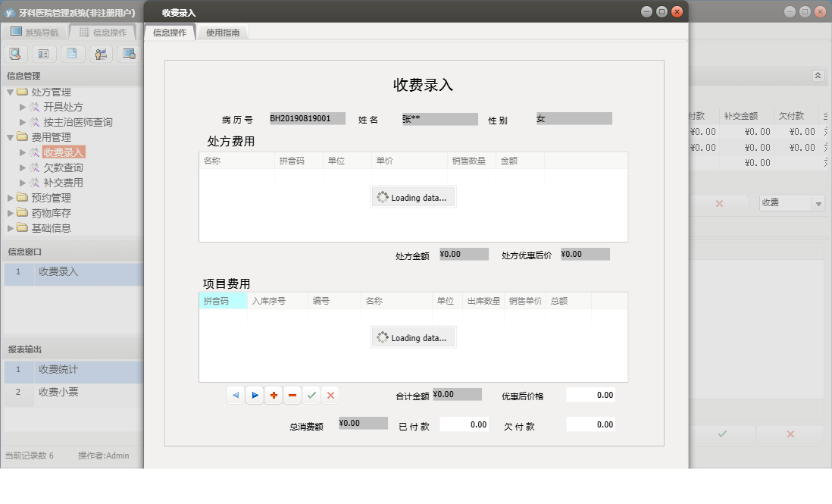The image size is (832, 504).
Task: Click the next record arrow button
Action: (255, 395)
